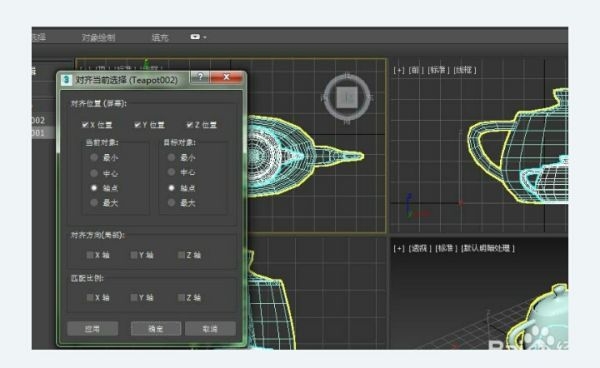Click the 应用 button
Screen dimensions: 600x368
pyautogui.click(x=93, y=329)
